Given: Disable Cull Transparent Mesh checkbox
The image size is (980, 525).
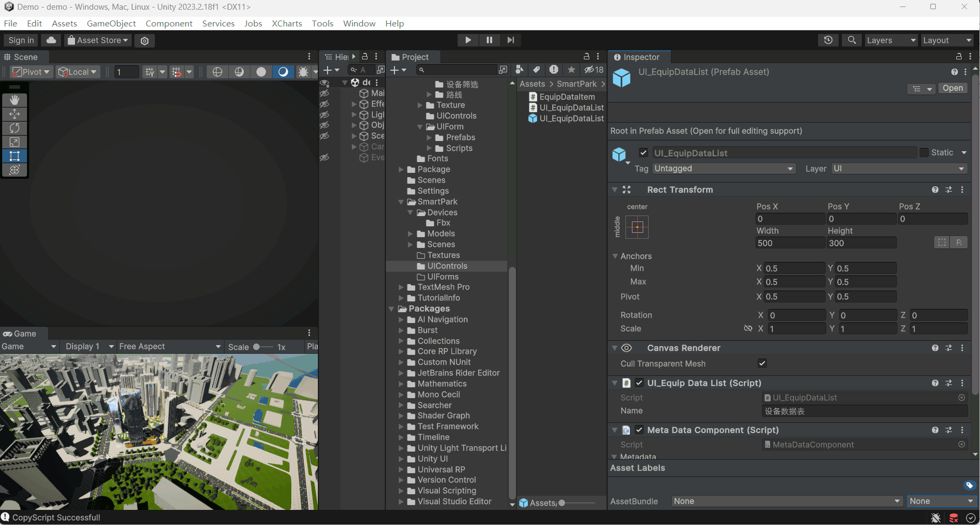Looking at the screenshot, I should pyautogui.click(x=762, y=364).
